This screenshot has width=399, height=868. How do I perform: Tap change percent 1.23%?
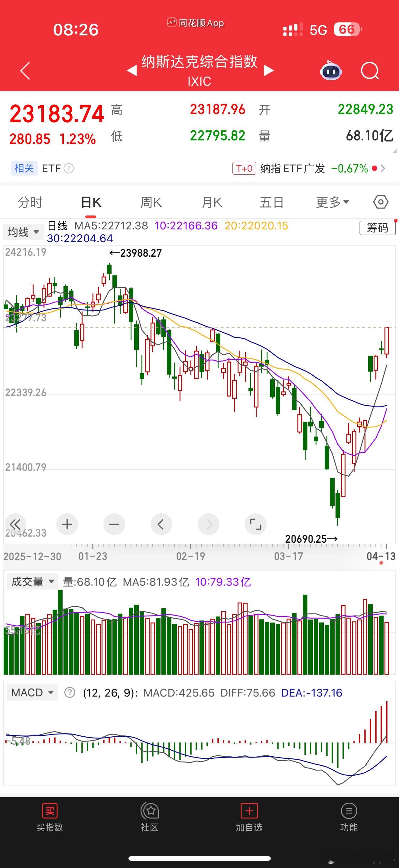pyautogui.click(x=78, y=139)
